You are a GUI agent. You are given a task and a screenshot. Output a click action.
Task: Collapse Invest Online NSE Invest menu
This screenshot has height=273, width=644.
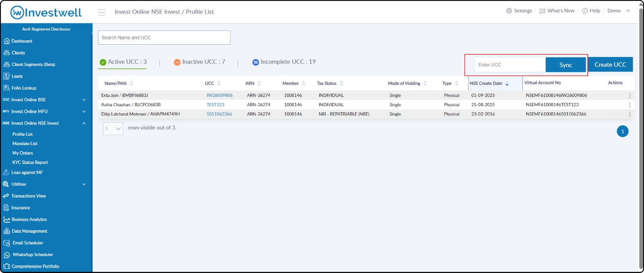84,123
